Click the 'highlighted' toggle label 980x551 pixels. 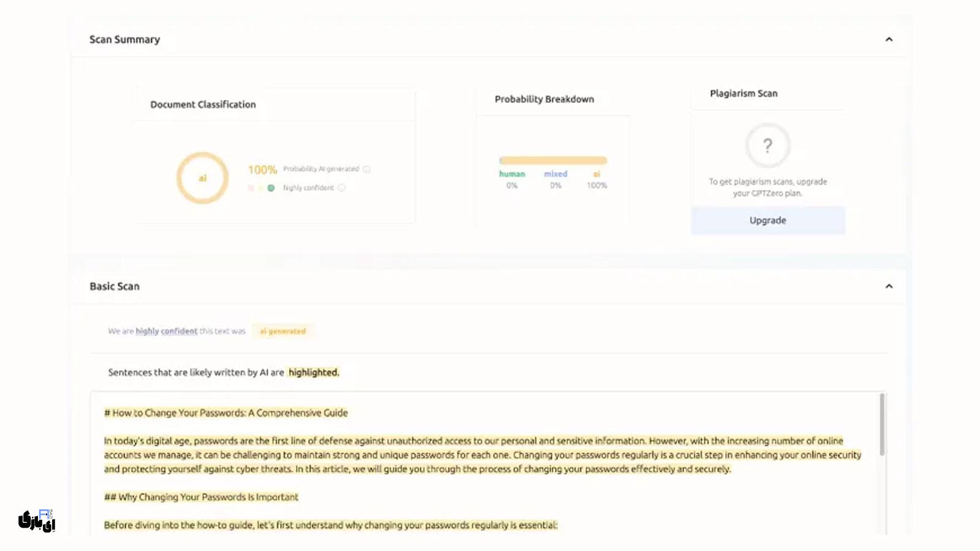click(314, 372)
